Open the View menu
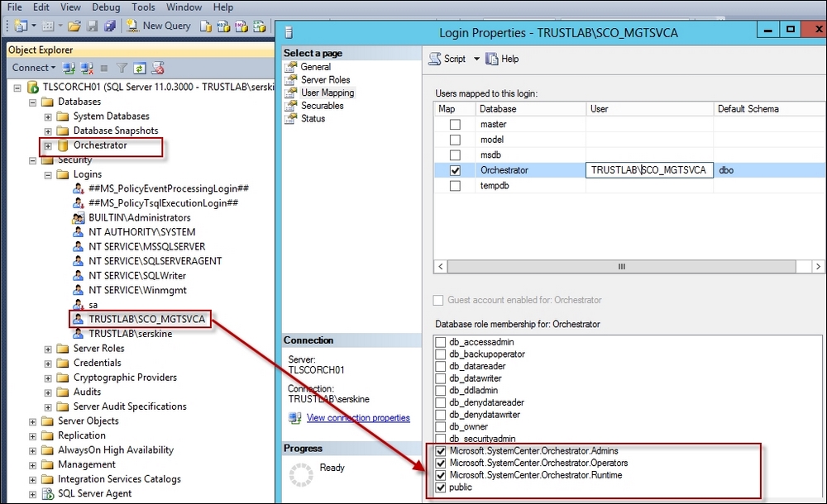Image resolution: width=827 pixels, height=504 pixels. [70, 7]
